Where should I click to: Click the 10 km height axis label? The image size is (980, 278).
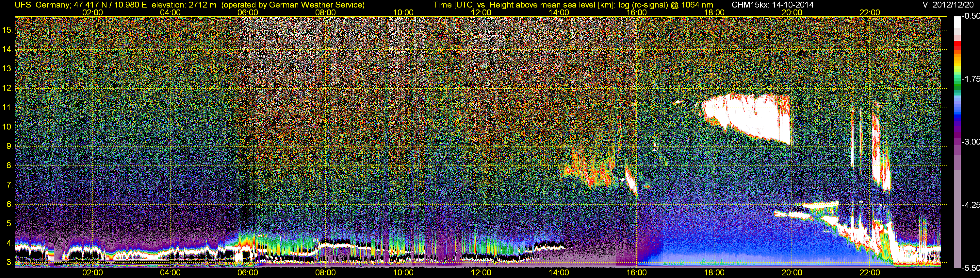[x=7, y=127]
